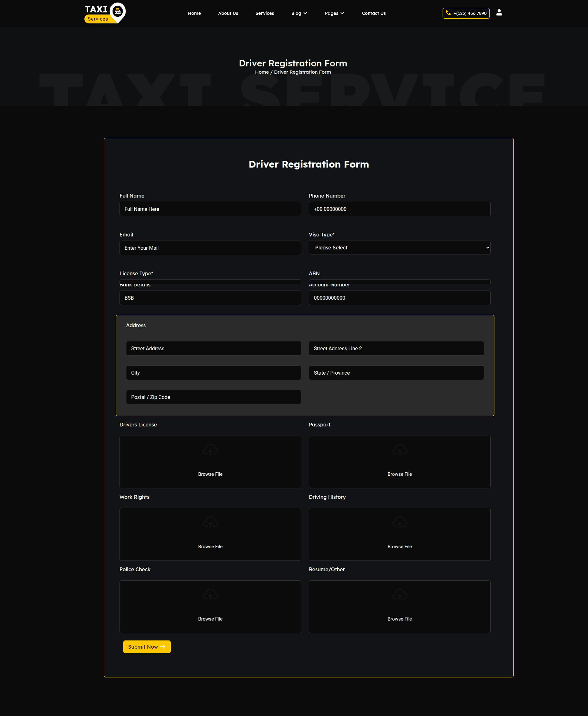588x716 pixels.
Task: Focus the Account Number field
Action: pyautogui.click(x=399, y=298)
